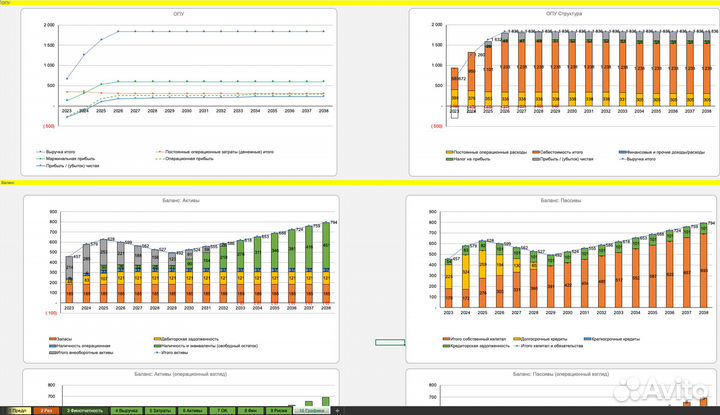Open the 3 Финотчетность sheet tab
Image resolution: width=720 pixels, height=415 pixels.
[86, 411]
